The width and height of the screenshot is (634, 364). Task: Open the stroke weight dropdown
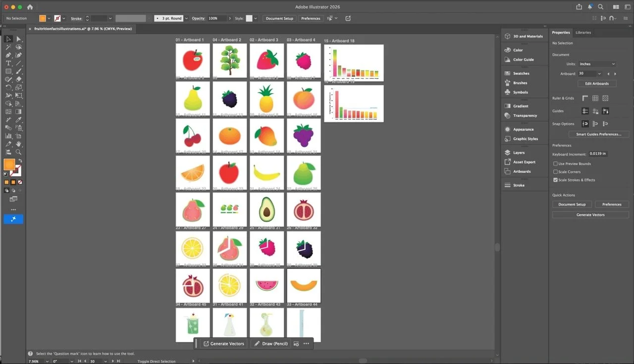click(x=110, y=18)
